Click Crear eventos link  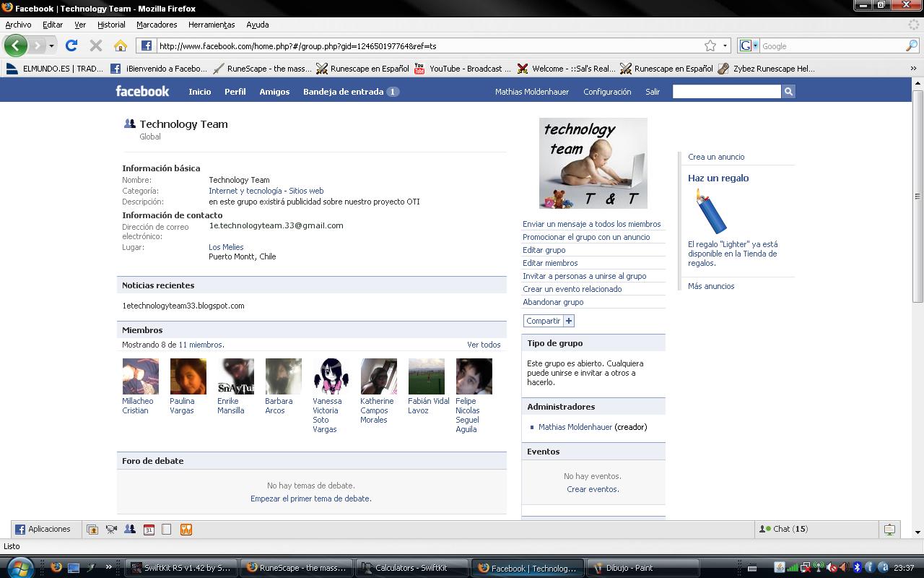[593, 489]
